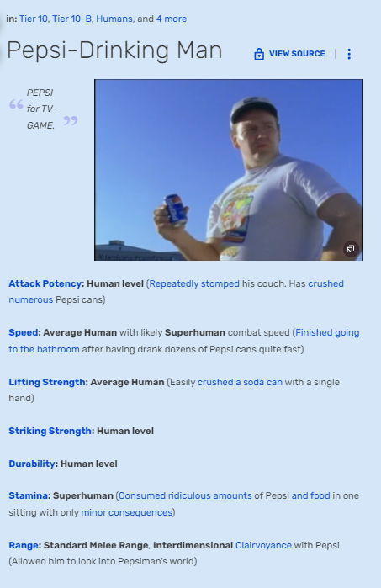Open the Humans category link
Viewport: 381px width, 588px height.
114,19
